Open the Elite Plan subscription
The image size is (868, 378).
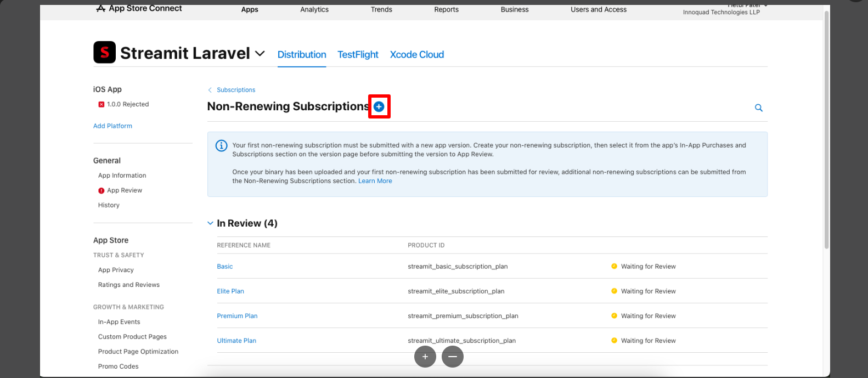pos(230,291)
